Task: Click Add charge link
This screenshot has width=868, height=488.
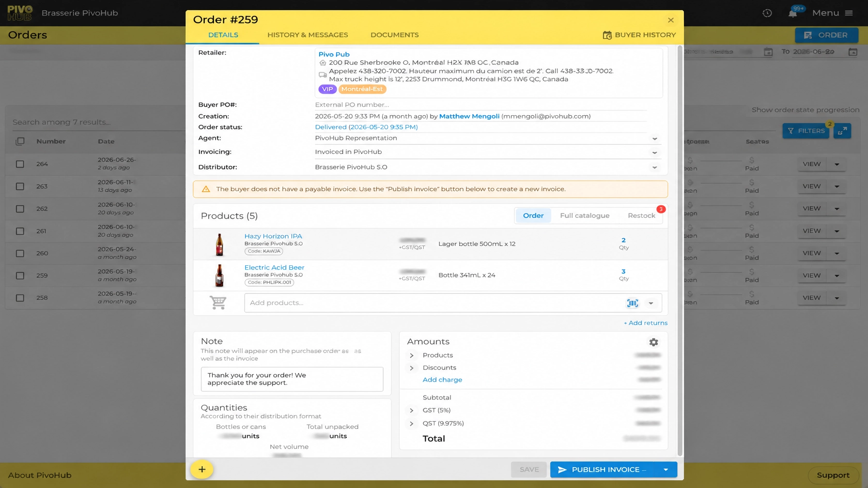Action: [x=442, y=380]
